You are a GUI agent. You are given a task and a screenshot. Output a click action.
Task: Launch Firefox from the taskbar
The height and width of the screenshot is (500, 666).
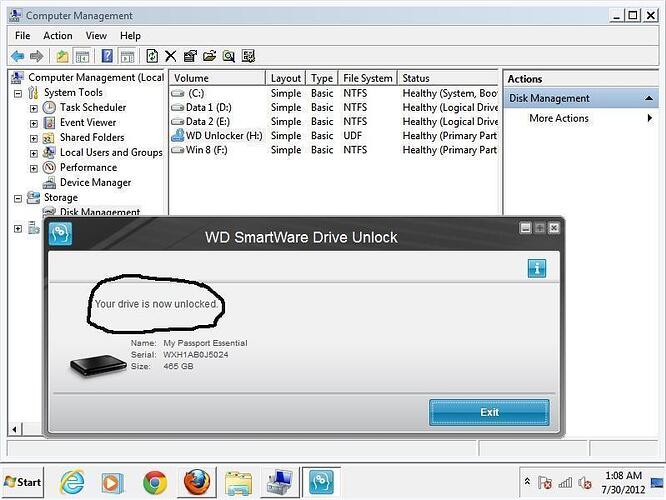[197, 482]
